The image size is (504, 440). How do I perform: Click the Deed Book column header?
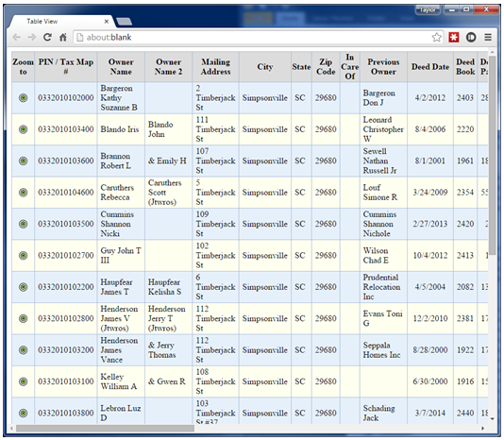(465, 67)
